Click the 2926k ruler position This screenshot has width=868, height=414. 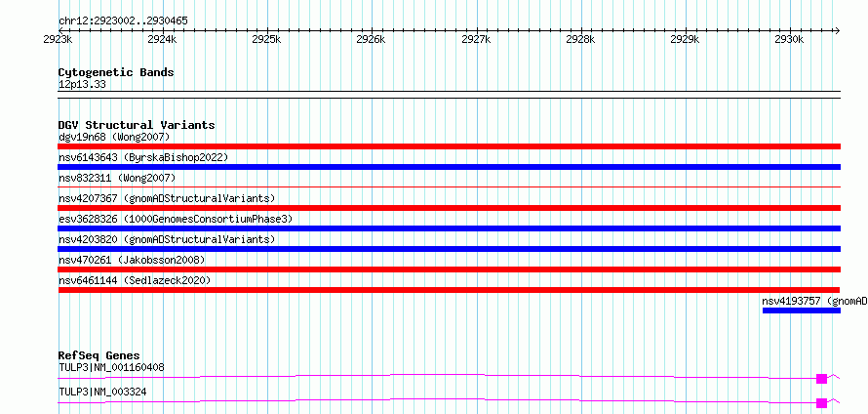pos(371,40)
